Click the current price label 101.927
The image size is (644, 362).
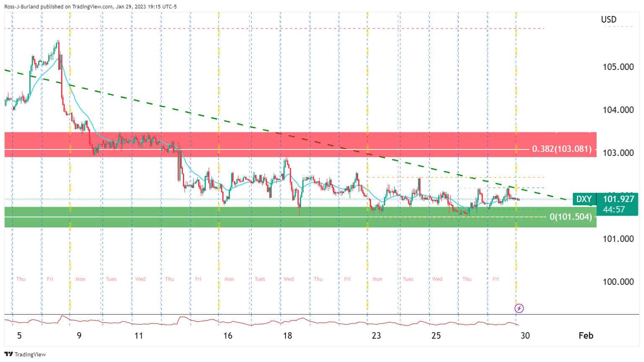click(x=618, y=199)
